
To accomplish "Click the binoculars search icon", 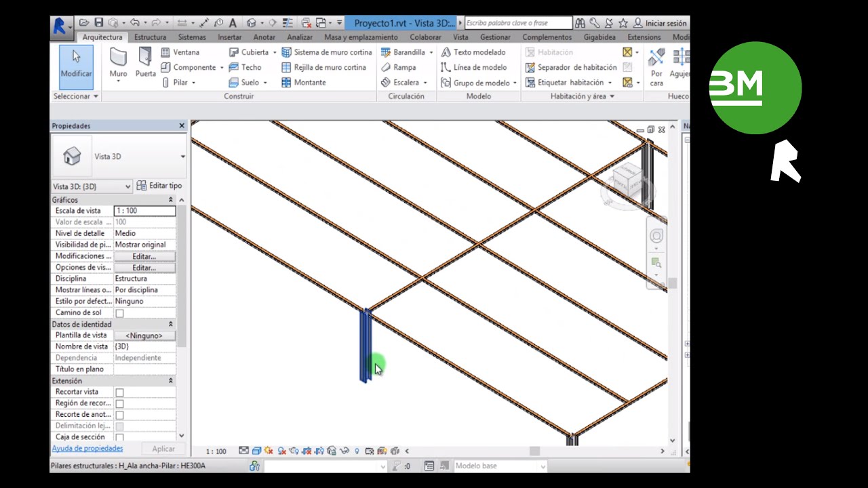I will pyautogui.click(x=580, y=23).
